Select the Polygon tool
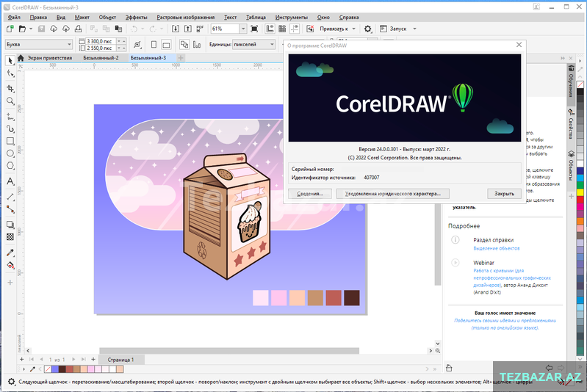 pos(10,166)
